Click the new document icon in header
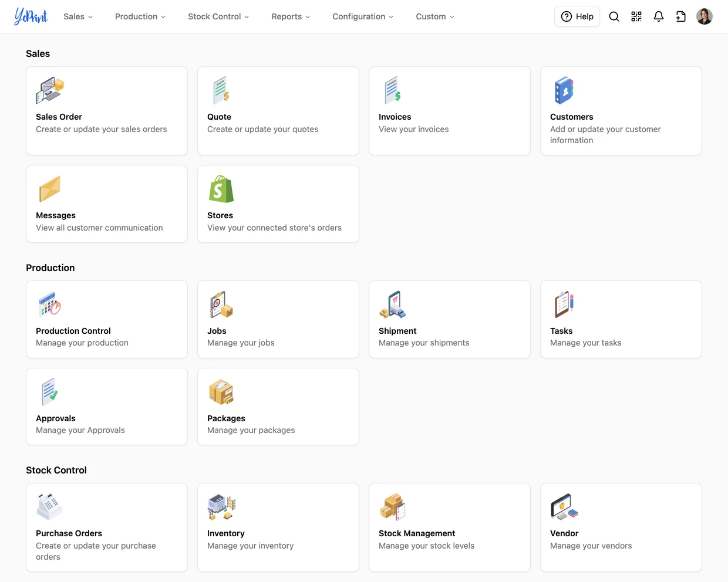 [681, 16]
